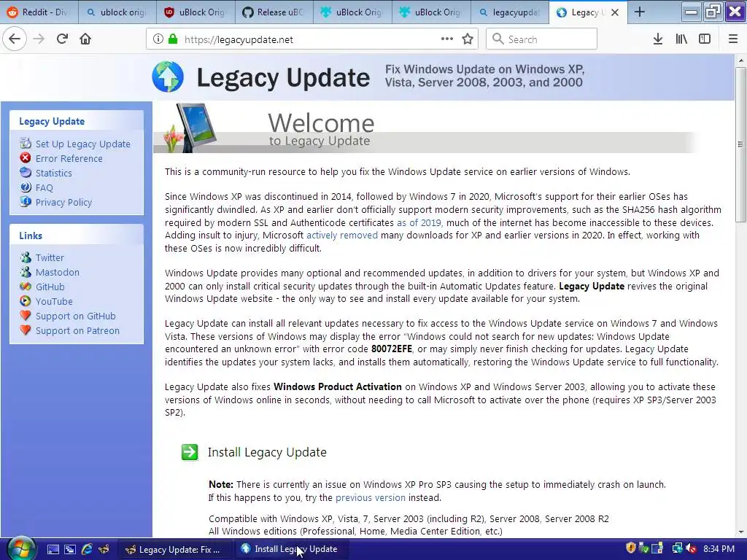The height and width of the screenshot is (560, 747).
Task: Go back to the previous page
Action: pyautogui.click(x=15, y=39)
